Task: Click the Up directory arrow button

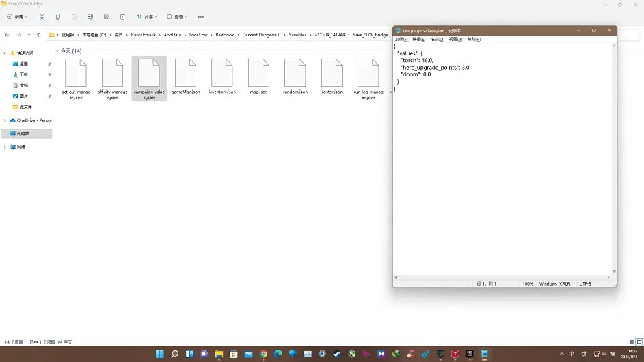Action: pyautogui.click(x=38, y=34)
